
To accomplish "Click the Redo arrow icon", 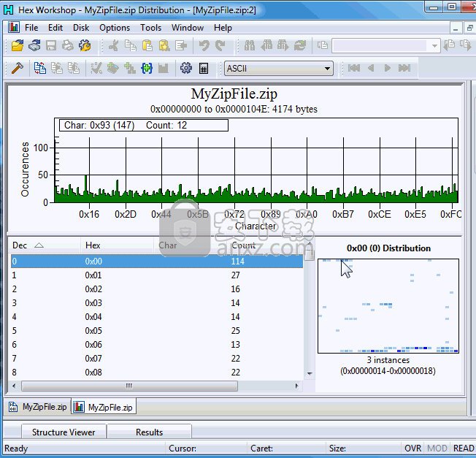I will (220, 45).
